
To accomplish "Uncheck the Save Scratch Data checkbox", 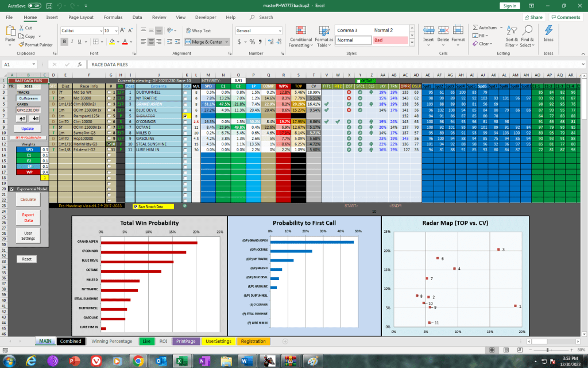I will tap(136, 206).
